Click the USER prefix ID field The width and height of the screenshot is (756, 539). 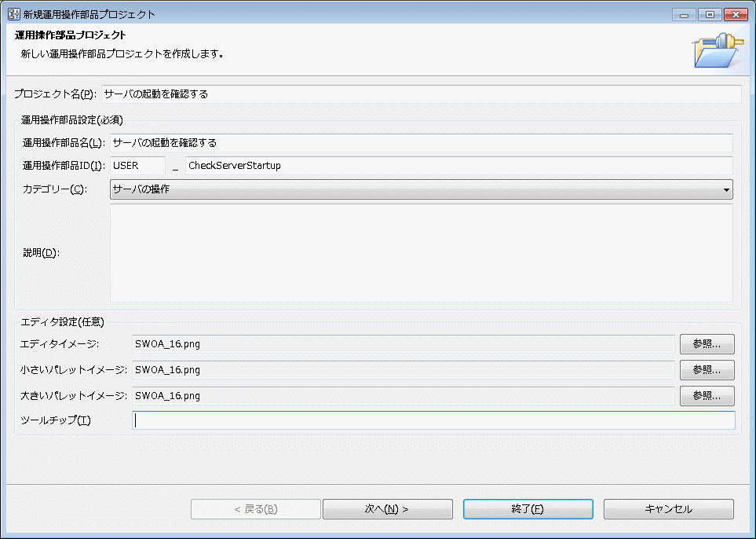point(137,166)
